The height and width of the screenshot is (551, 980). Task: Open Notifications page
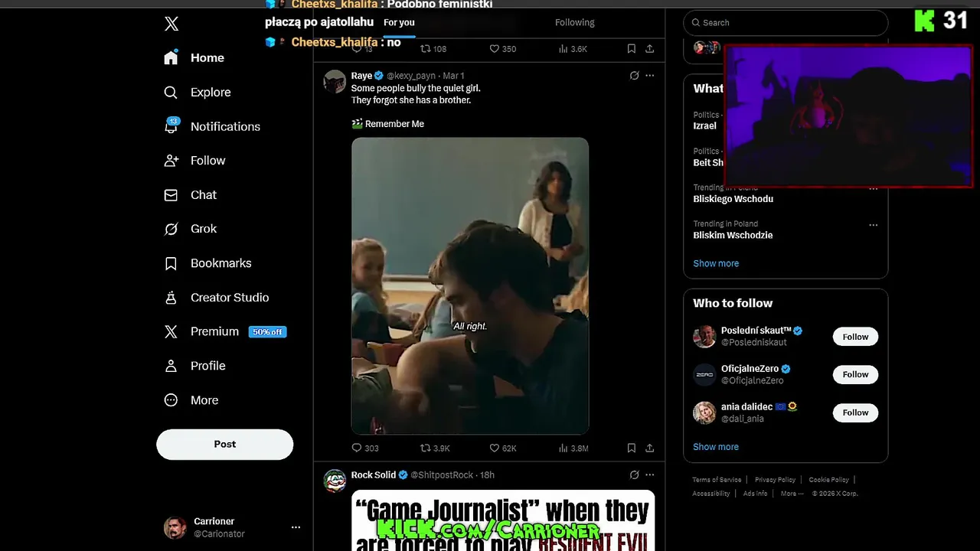(x=212, y=126)
